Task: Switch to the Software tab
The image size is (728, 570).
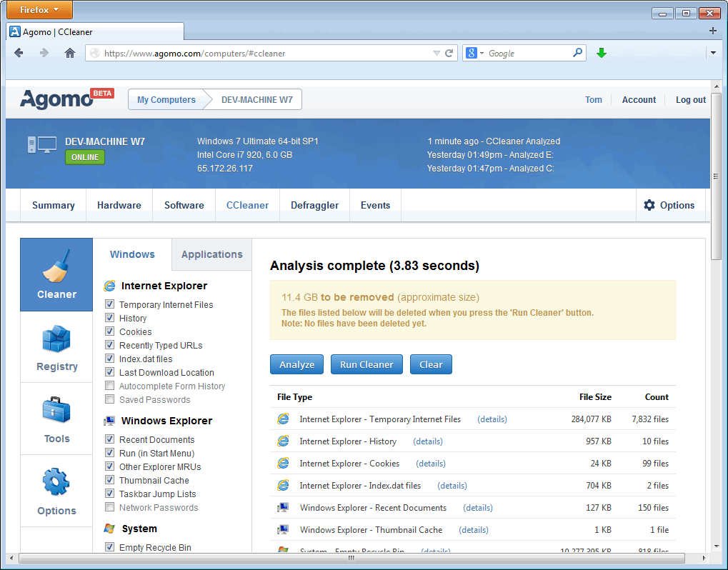Action: tap(184, 205)
